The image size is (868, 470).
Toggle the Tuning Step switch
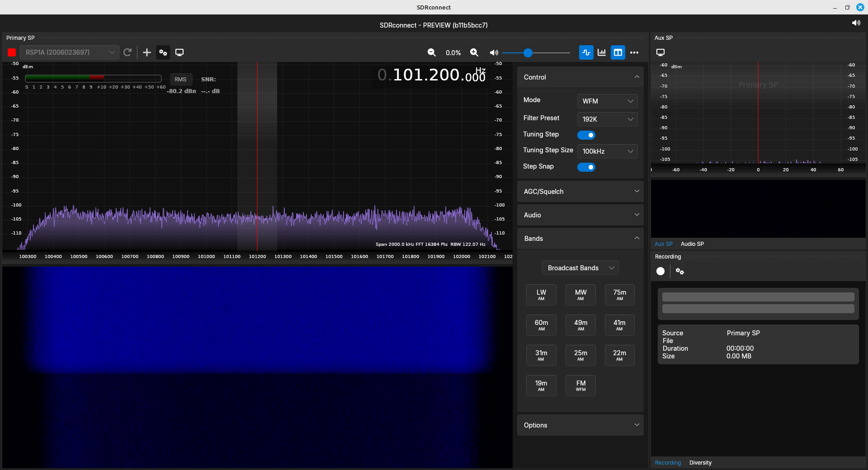point(586,135)
